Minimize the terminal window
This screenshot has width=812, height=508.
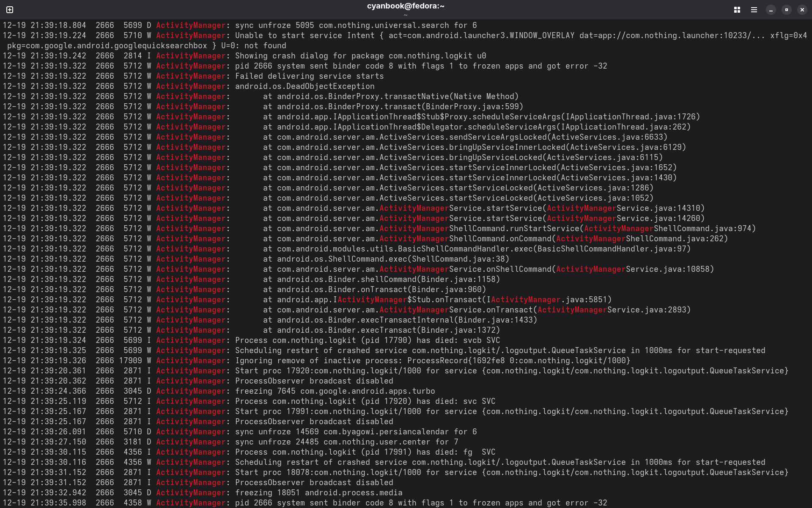[771, 9]
